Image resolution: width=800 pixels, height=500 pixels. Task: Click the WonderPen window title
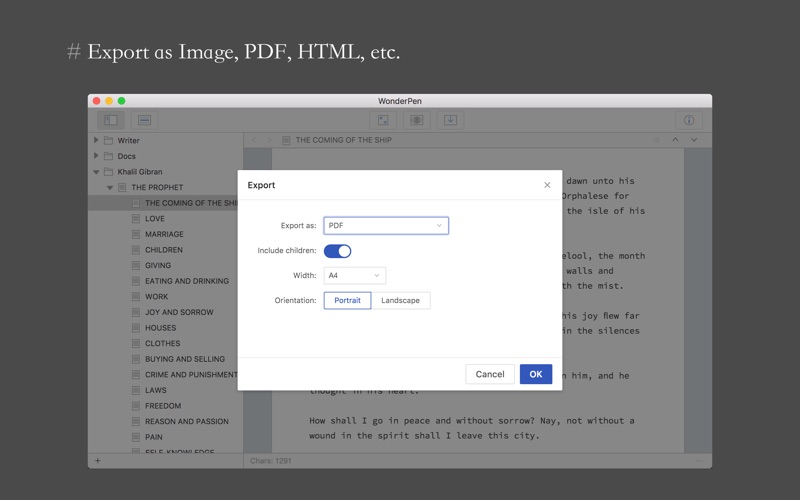pyautogui.click(x=400, y=101)
